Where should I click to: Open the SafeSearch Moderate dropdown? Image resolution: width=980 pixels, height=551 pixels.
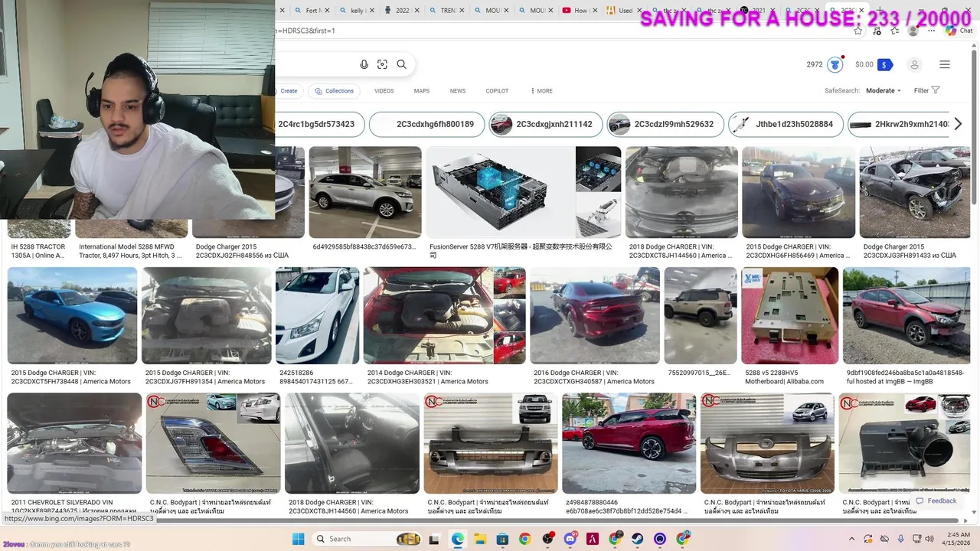pyautogui.click(x=884, y=90)
